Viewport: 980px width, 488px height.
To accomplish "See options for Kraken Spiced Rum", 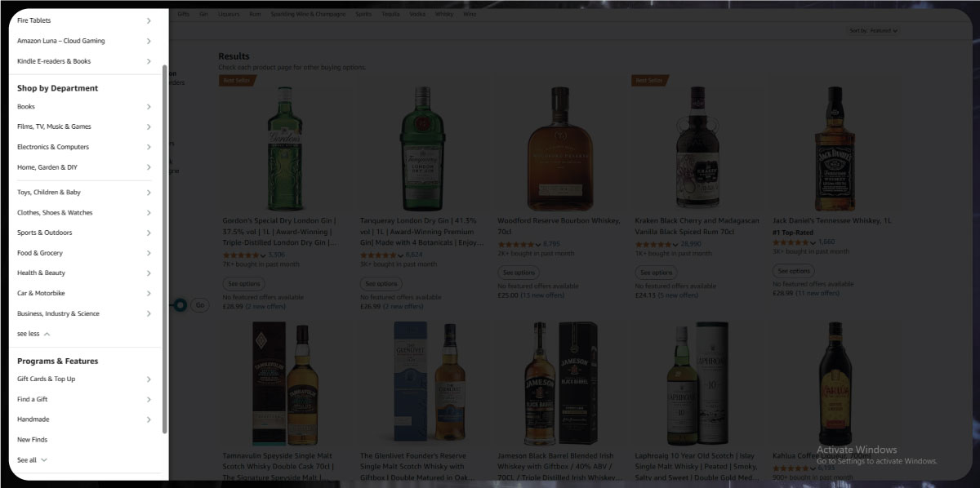I will point(656,273).
